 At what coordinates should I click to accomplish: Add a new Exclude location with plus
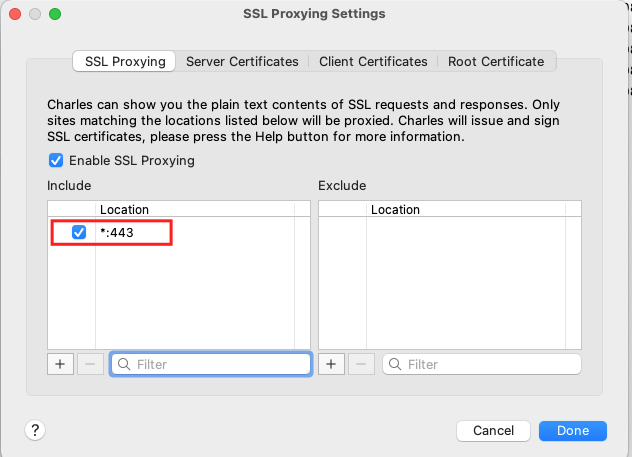[331, 364]
